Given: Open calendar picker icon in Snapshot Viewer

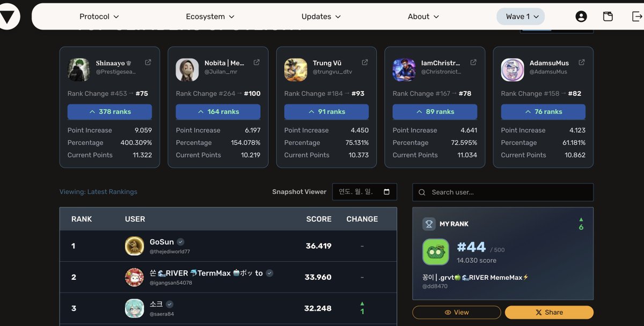Looking at the screenshot, I should click(386, 192).
